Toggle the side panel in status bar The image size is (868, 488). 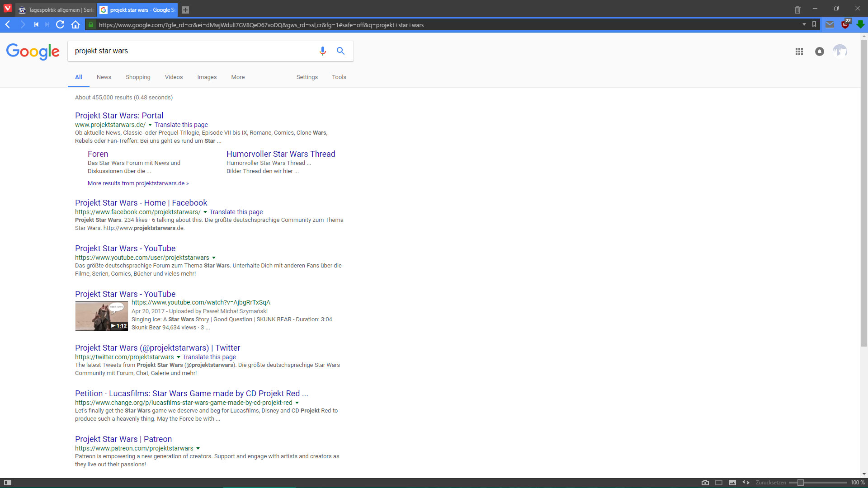[8, 483]
